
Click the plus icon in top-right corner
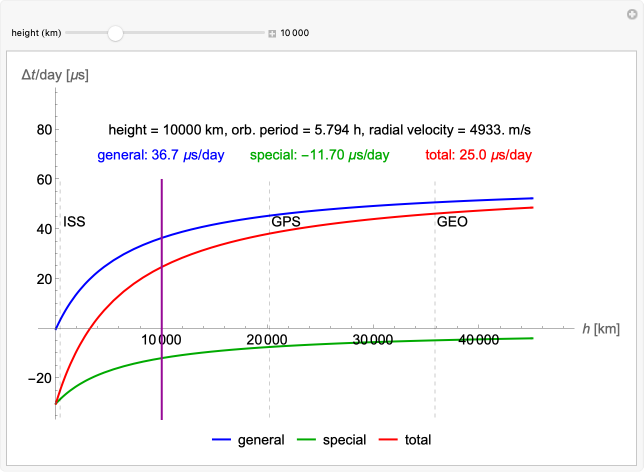pyautogui.click(x=631, y=13)
